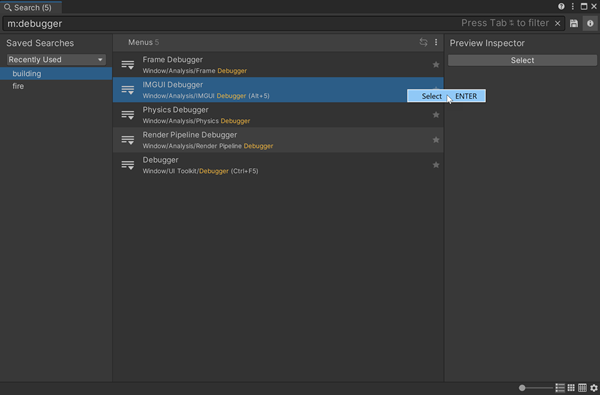The height and width of the screenshot is (395, 600).
Task: Save the current search query
Action: tap(574, 23)
